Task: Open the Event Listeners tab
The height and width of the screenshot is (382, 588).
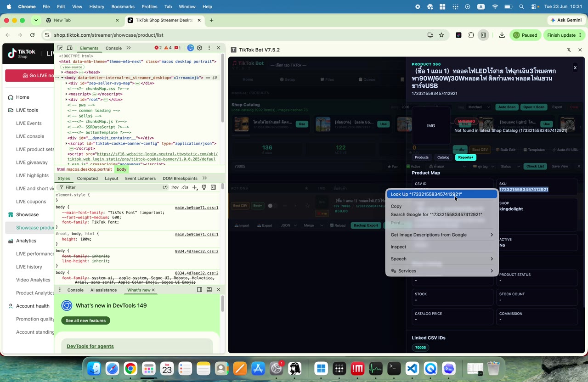Action: coord(141,178)
